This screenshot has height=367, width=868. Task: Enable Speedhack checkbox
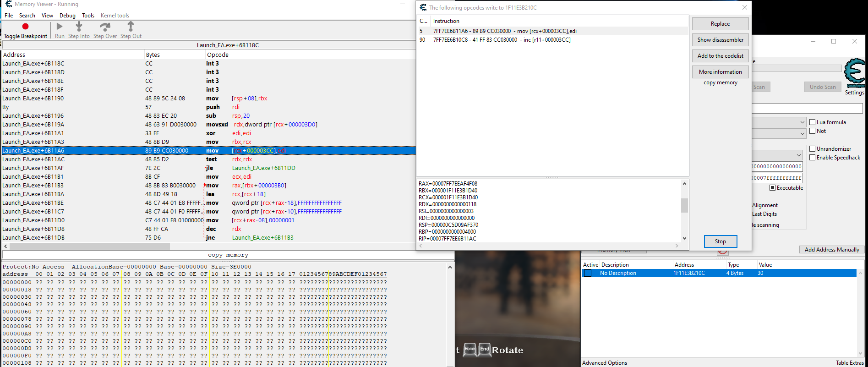click(813, 158)
